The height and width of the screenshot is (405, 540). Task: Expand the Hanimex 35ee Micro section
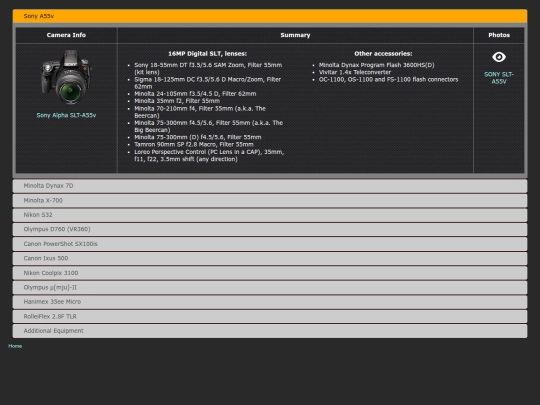(x=270, y=302)
